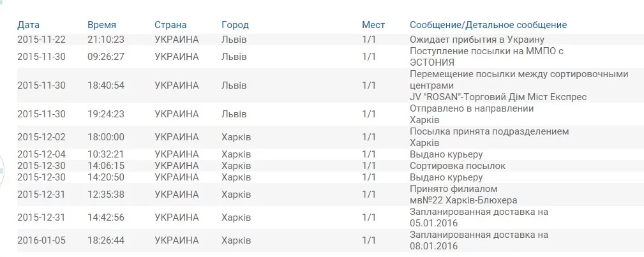This screenshot has height=257, width=644.
Task: Click the Время column header
Action: [x=101, y=25]
